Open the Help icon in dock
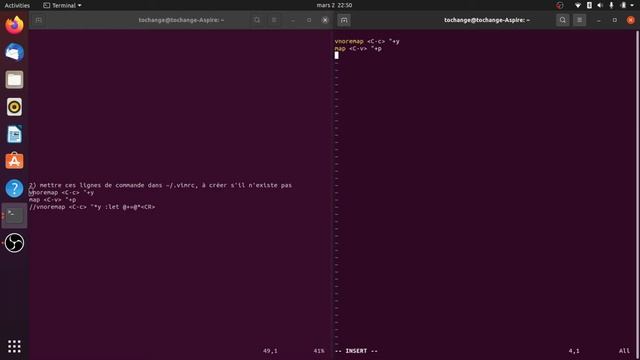Image resolution: width=640 pixels, height=360 pixels. click(x=14, y=189)
